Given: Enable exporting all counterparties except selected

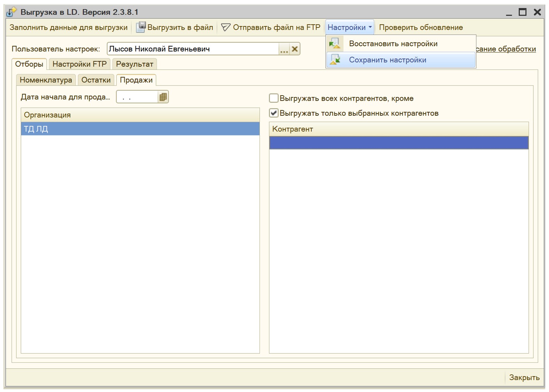Looking at the screenshot, I should click(x=274, y=98).
